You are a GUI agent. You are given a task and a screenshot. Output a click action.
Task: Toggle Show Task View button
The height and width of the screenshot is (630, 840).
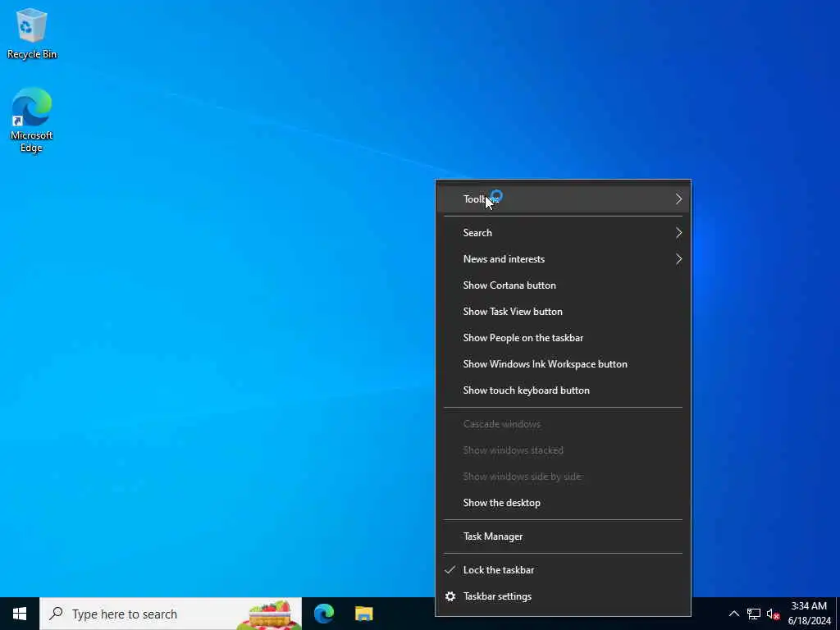pos(563,311)
